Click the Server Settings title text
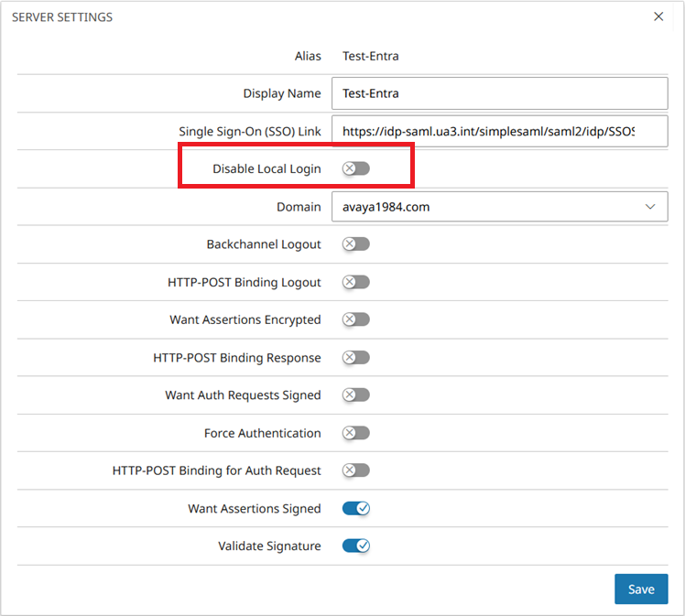This screenshot has height=616, width=685. (x=62, y=17)
